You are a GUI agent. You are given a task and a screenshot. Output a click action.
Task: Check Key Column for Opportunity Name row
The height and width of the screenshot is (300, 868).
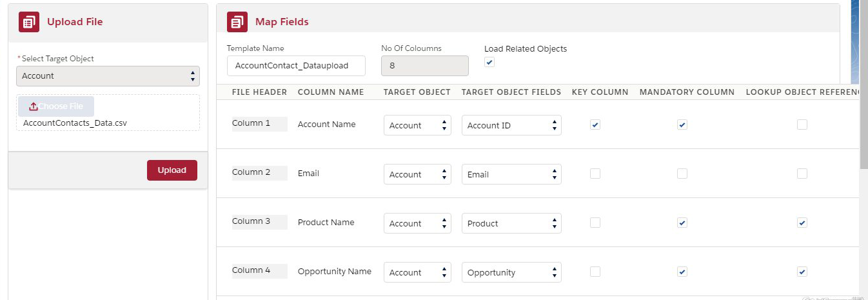click(595, 272)
